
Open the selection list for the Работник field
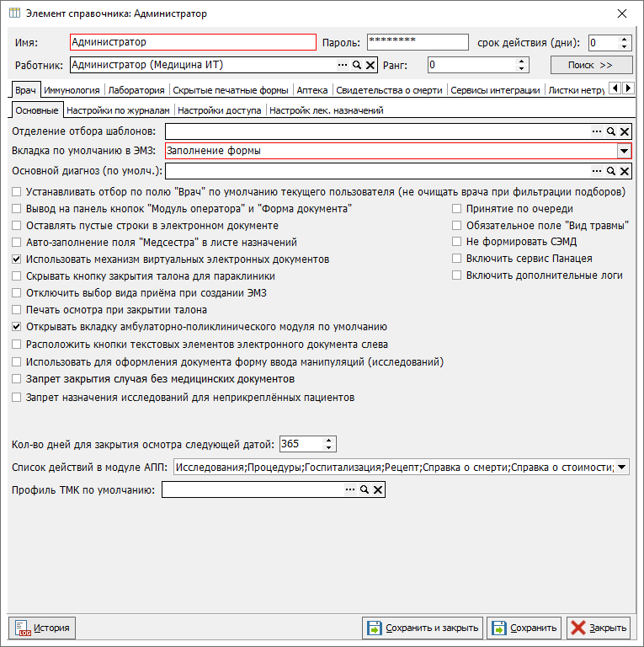tap(342, 65)
